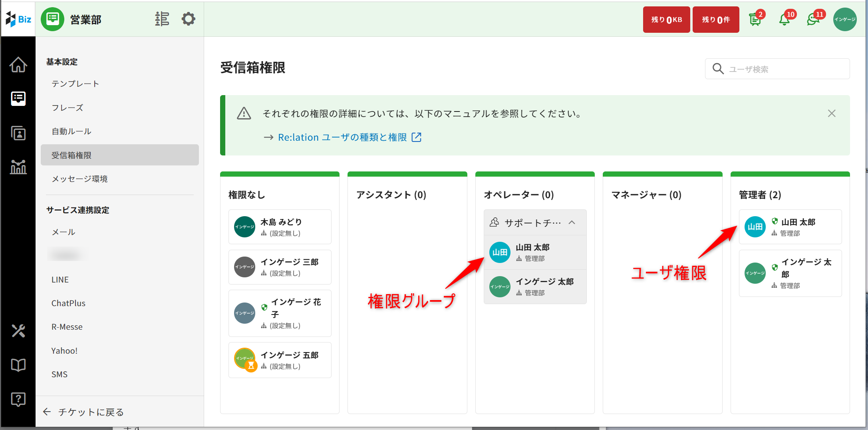
Task: Click the ユーザ検索 search field
Action: click(x=783, y=69)
